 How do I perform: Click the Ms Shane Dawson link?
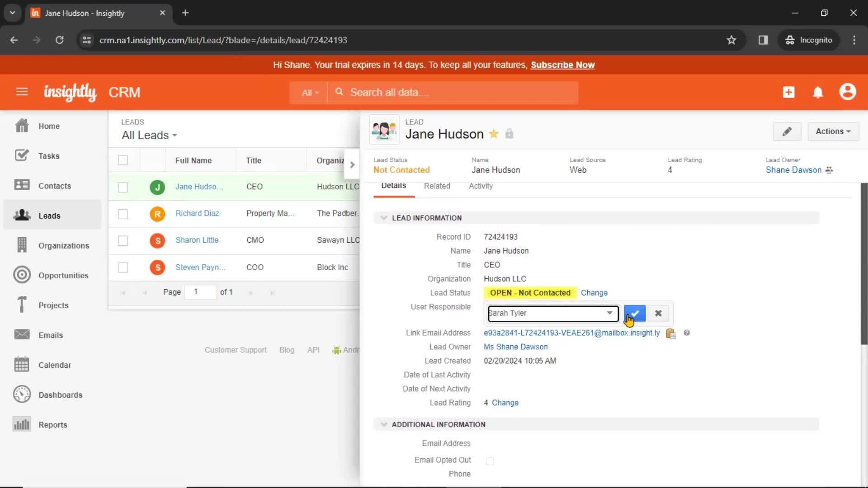coord(515,347)
